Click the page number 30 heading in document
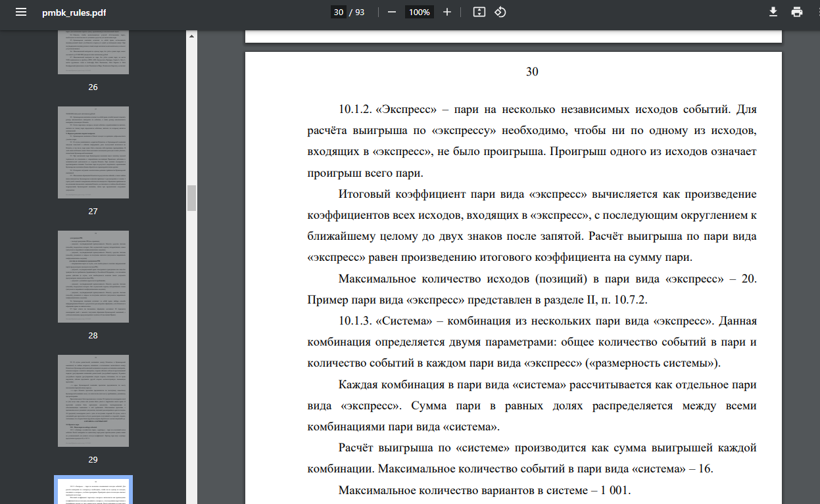Screen dimensions: 820x504 pos(532,72)
